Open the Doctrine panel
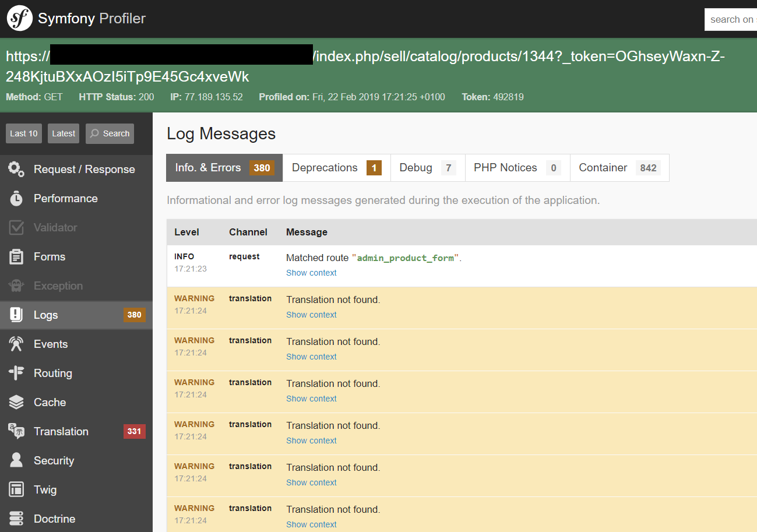757x532 pixels. coord(76,519)
